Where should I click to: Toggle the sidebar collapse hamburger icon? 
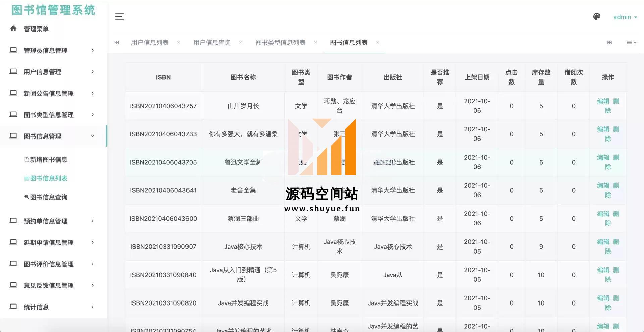pos(120,17)
